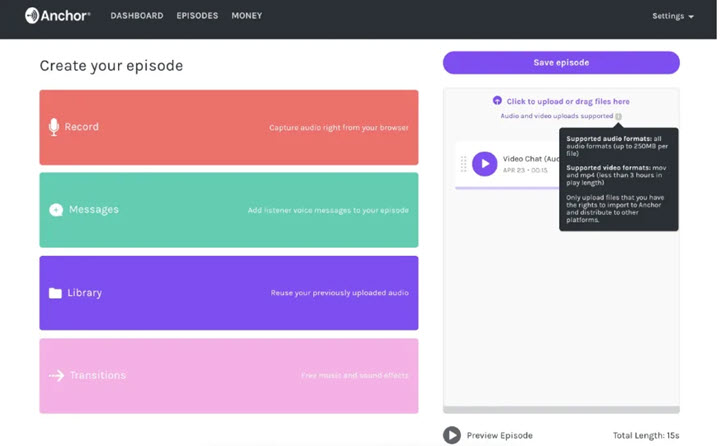Click the drag handle beside Video Chat segment
Image resolution: width=720 pixels, height=446 pixels.
[x=463, y=164]
